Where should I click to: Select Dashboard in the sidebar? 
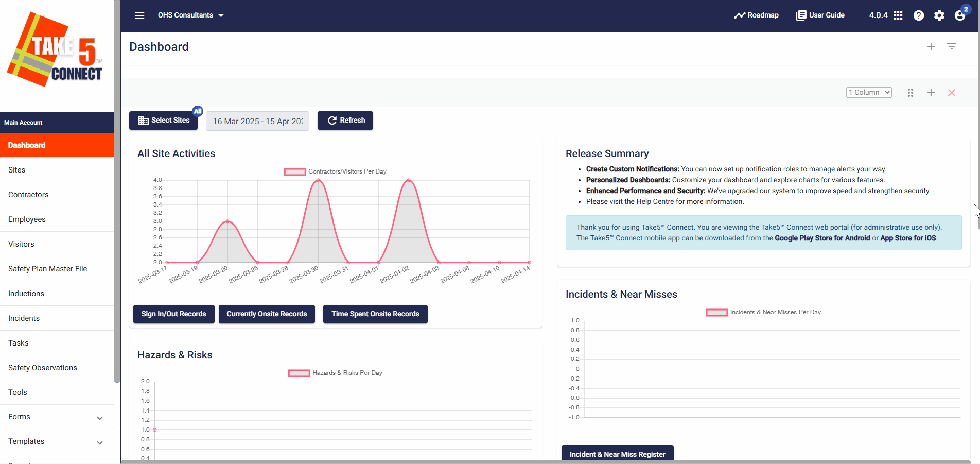[x=57, y=145]
